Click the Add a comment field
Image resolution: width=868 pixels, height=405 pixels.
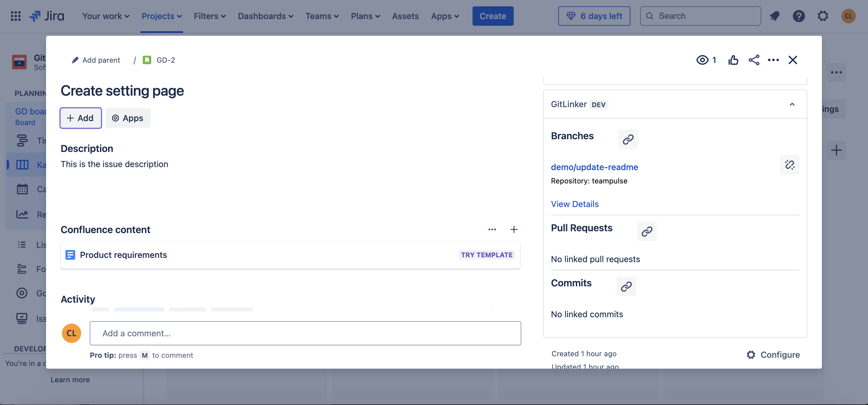point(305,333)
